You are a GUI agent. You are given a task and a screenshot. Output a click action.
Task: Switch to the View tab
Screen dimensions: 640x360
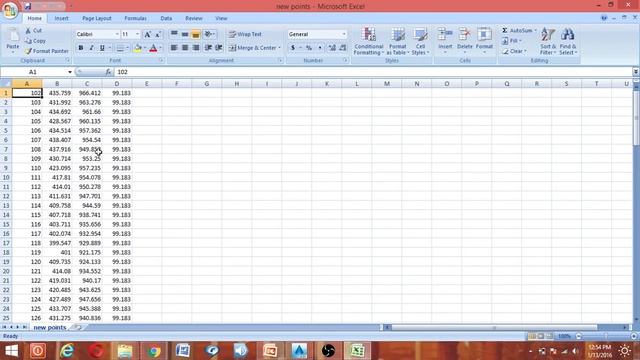tap(221, 18)
